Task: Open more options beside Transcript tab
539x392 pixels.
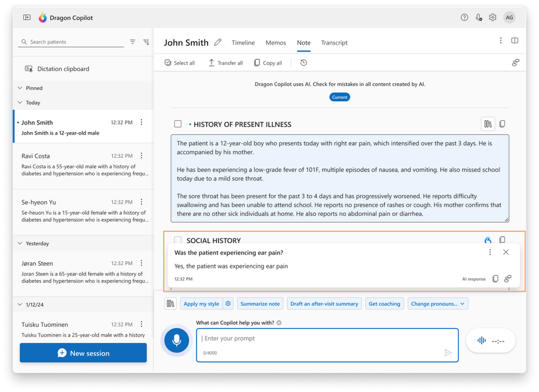Action: pos(501,40)
